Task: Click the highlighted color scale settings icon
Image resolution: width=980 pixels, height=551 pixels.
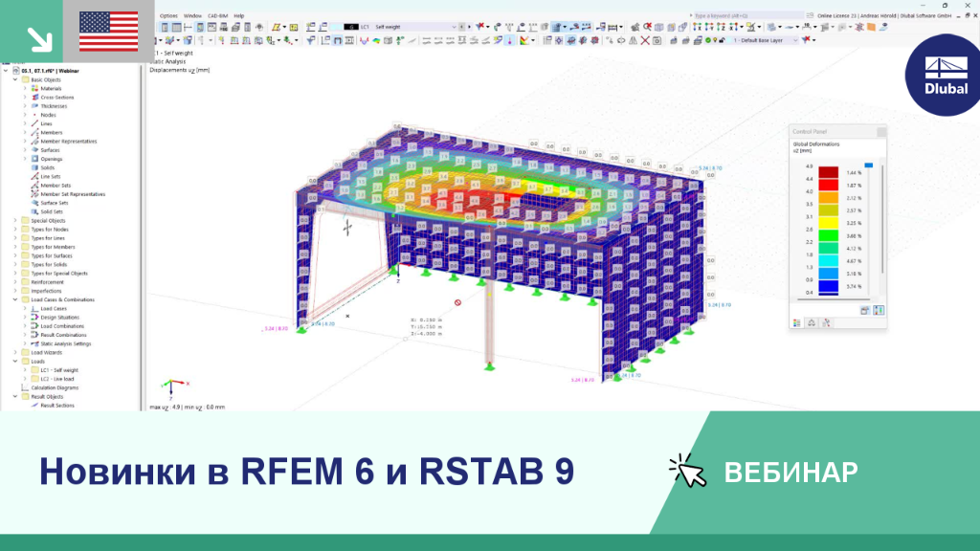Action: (x=879, y=311)
